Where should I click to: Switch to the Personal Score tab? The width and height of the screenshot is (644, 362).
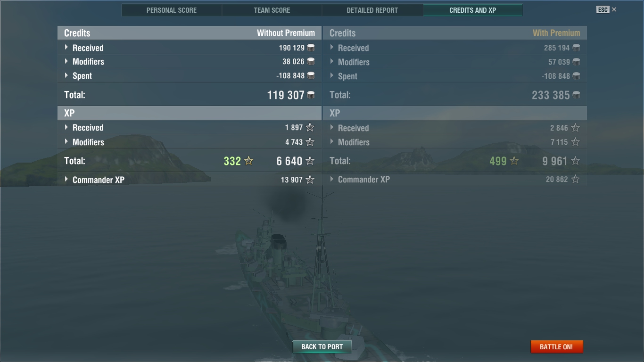[x=172, y=10]
